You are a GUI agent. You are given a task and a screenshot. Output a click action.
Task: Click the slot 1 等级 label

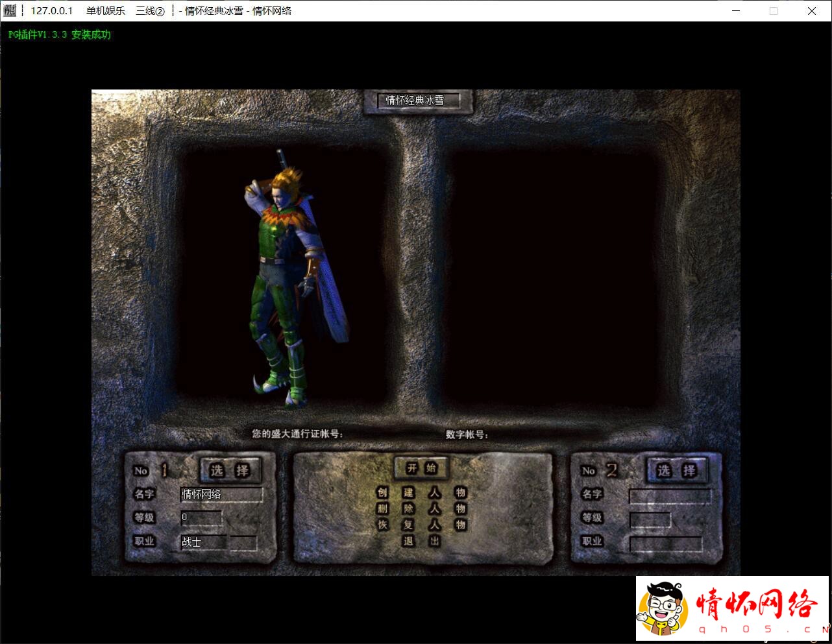[144, 518]
